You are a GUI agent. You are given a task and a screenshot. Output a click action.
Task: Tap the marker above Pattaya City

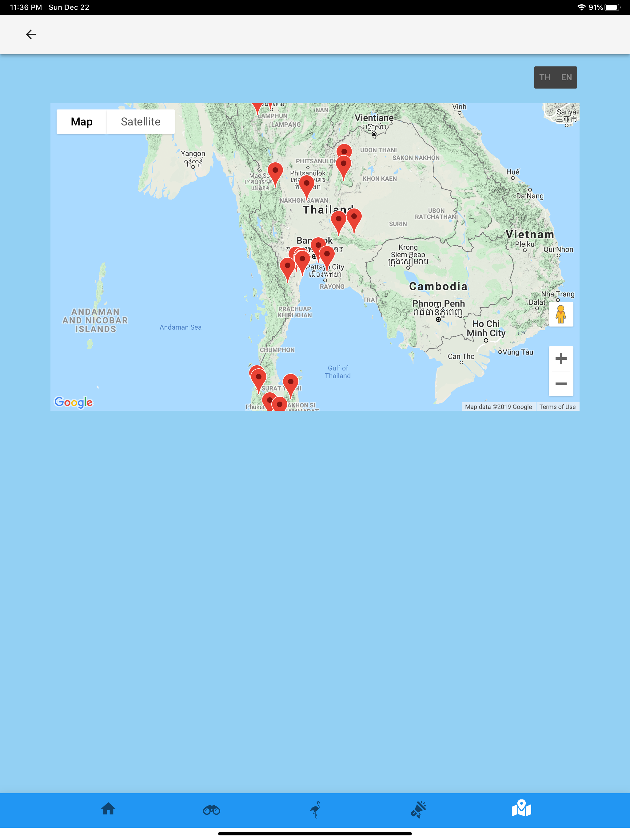[x=327, y=255]
